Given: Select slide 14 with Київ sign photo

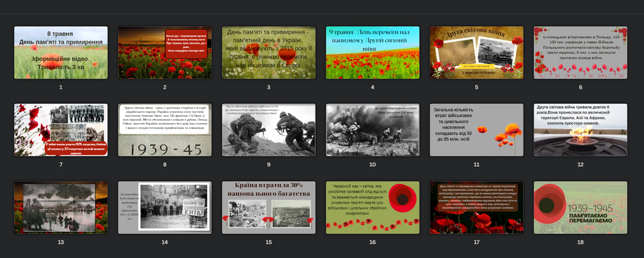Looking at the screenshot, I should click(164, 207).
